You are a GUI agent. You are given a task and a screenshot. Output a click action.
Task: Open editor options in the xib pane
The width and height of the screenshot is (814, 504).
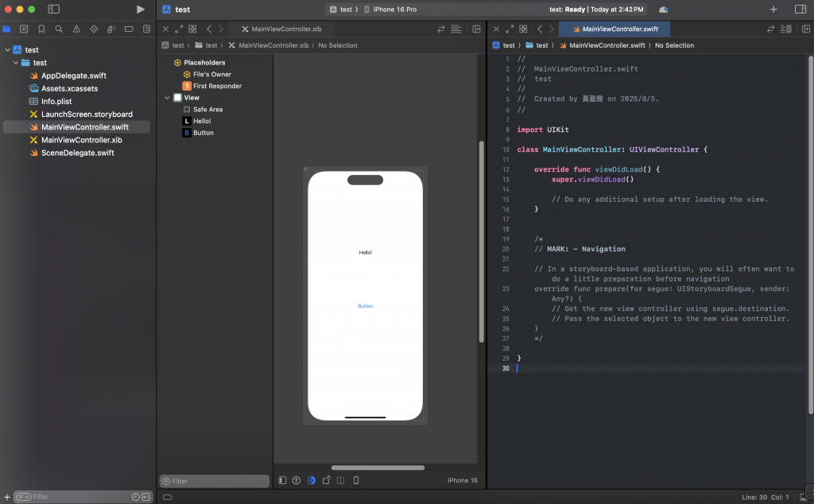pyautogui.click(x=456, y=29)
